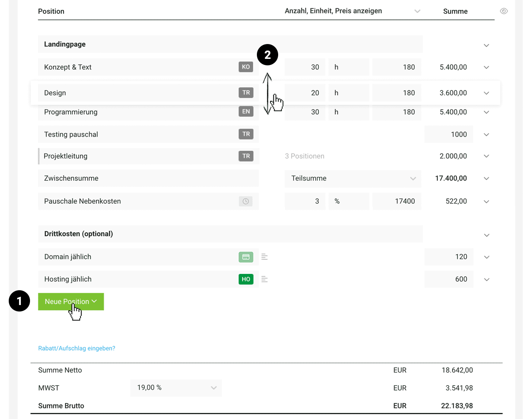Click the TR badge on the Design row
Viewport: 532px width, 419px height.
tap(246, 93)
